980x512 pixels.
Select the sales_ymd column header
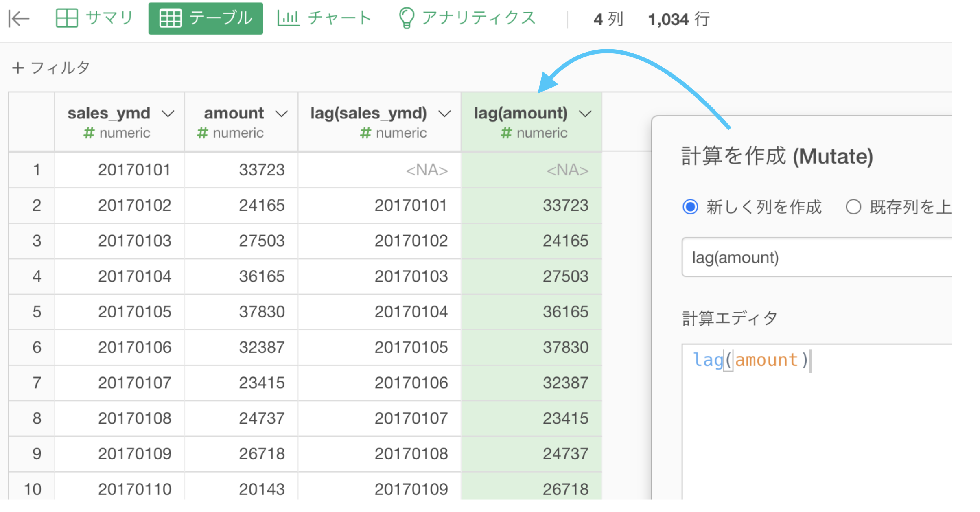pos(119,122)
